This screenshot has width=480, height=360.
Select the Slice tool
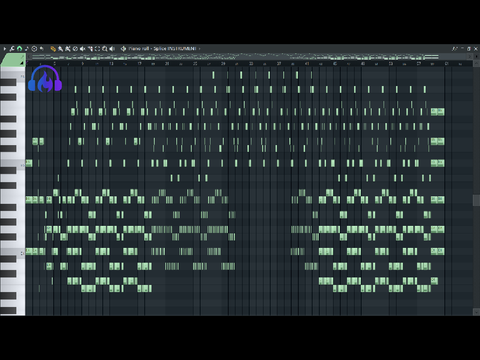pos(90,49)
